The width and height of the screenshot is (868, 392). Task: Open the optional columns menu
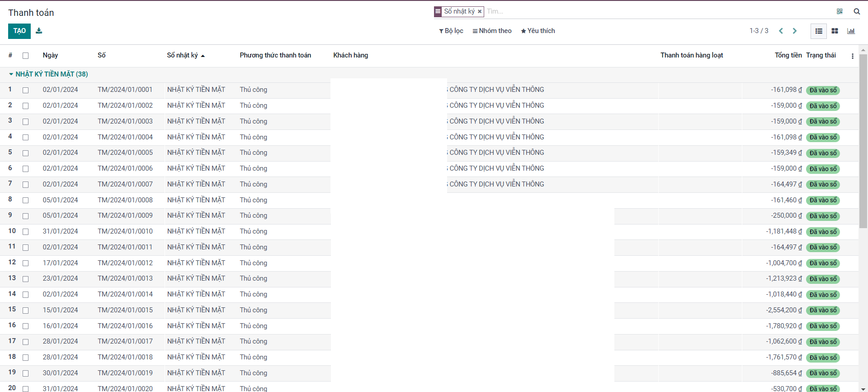[853, 56]
